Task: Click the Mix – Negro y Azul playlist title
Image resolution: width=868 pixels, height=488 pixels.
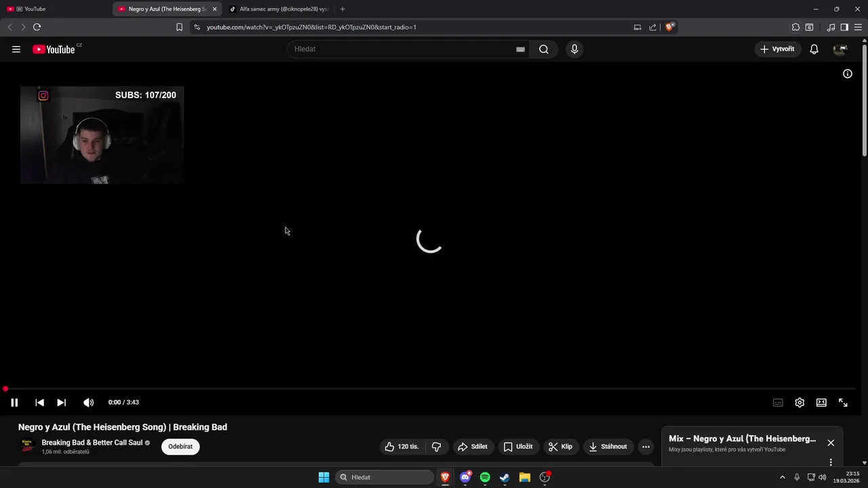Action: (742, 439)
